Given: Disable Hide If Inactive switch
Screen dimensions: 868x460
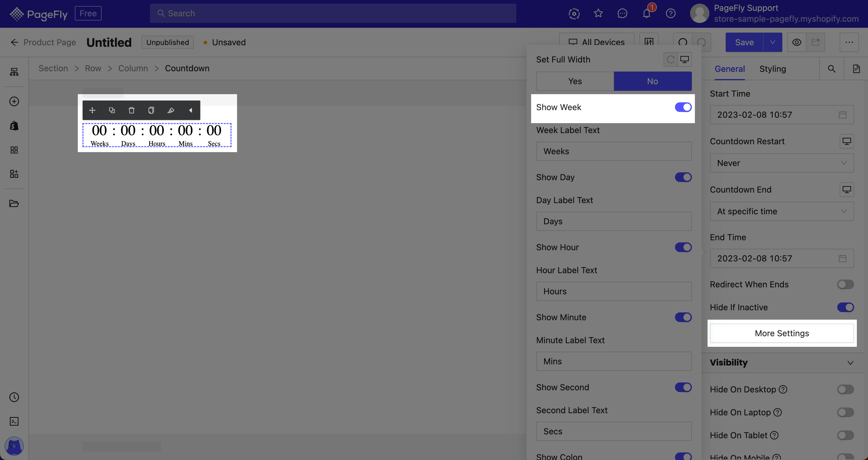Looking at the screenshot, I should [845, 307].
